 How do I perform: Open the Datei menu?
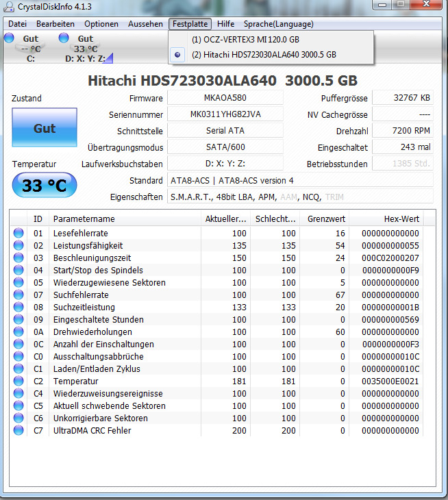click(17, 24)
